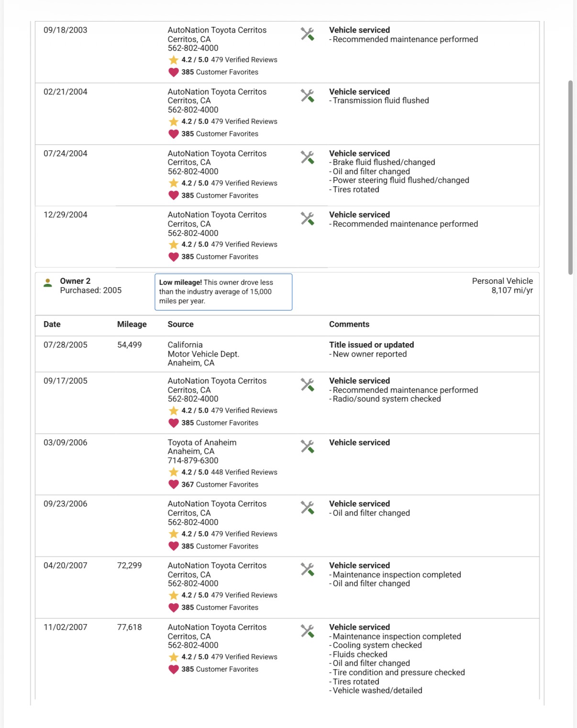Click the service wrench icon for 12/29/2004
577x728 pixels.
(307, 219)
